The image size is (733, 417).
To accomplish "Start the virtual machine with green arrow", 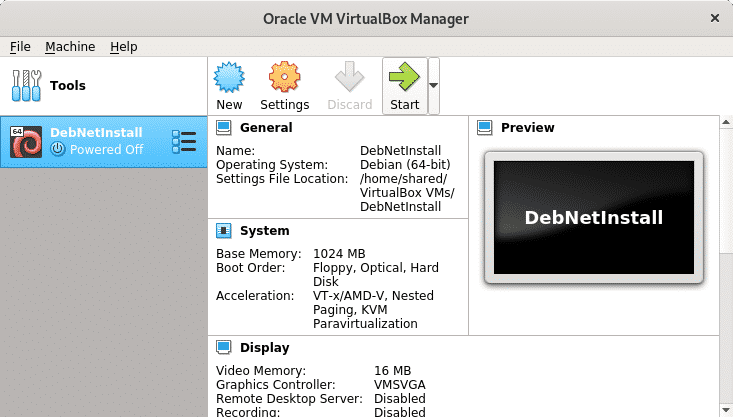I will pos(404,77).
